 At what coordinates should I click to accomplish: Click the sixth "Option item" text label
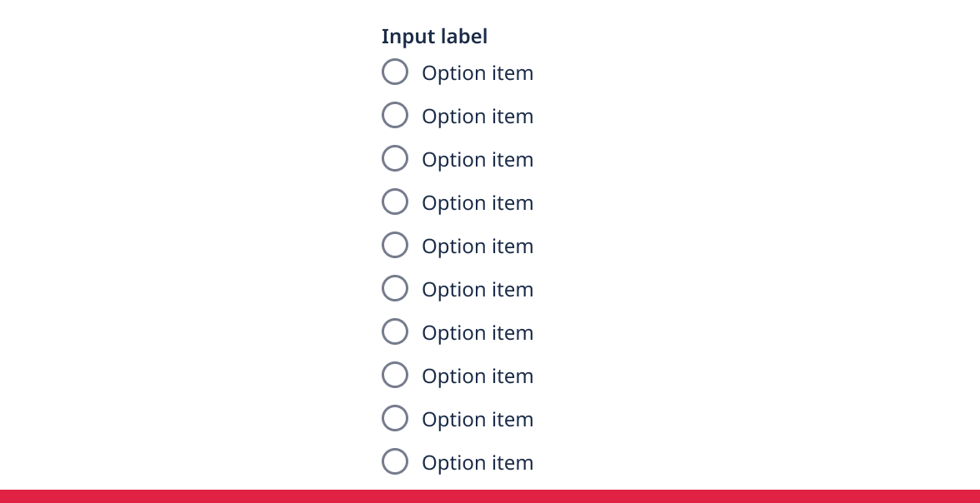[477, 289]
